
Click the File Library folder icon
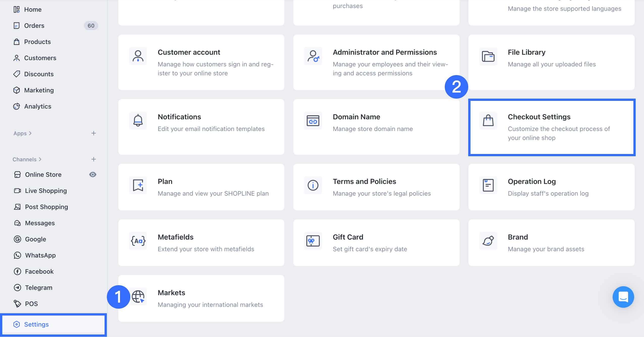[x=488, y=56]
